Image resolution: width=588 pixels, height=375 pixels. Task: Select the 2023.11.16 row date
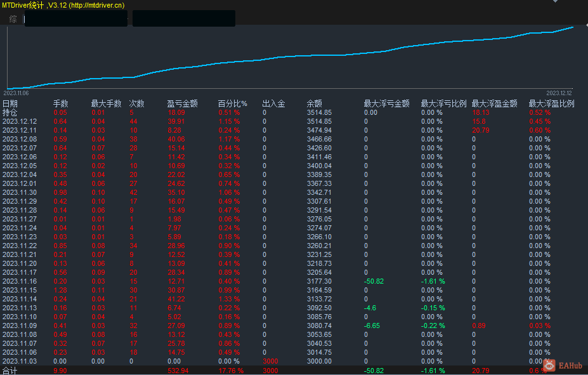coord(20,281)
